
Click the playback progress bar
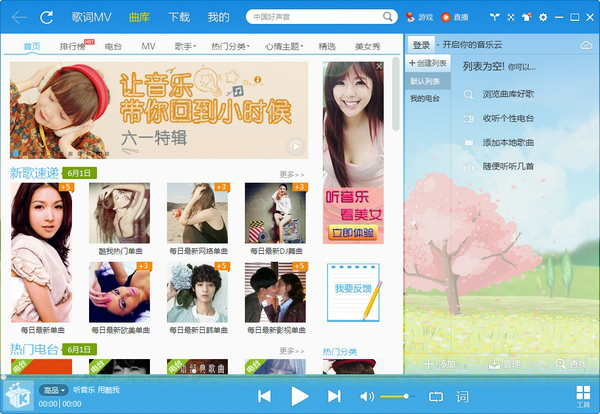tap(300, 377)
